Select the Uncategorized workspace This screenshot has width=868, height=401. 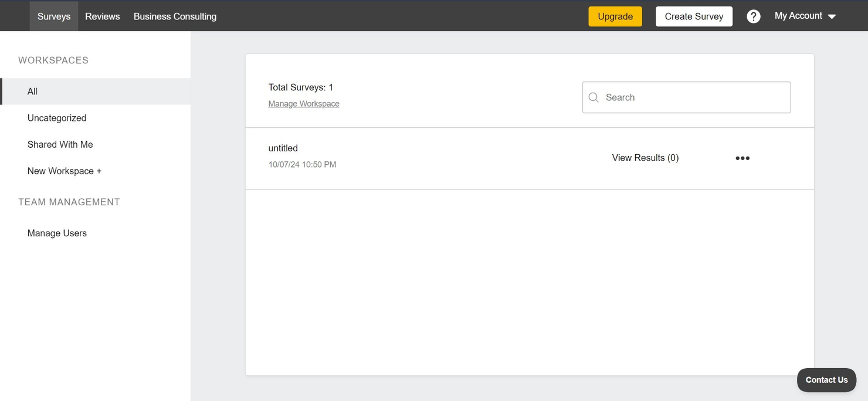click(x=57, y=118)
